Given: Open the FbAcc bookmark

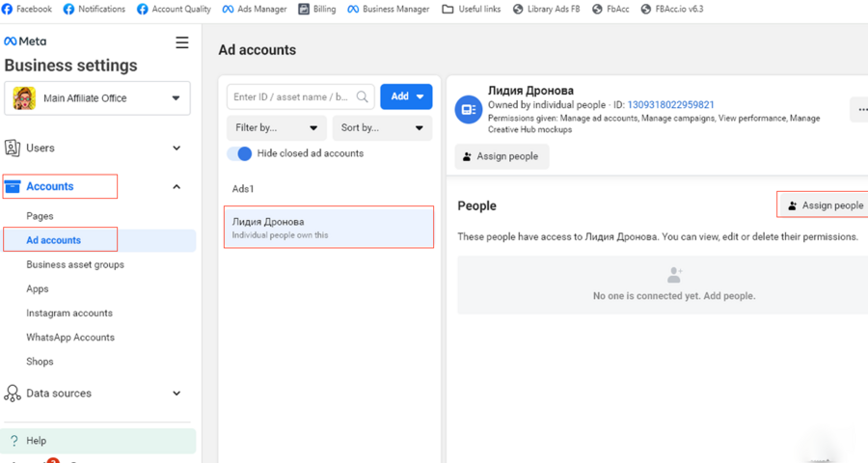Looking at the screenshot, I should tap(610, 9).
